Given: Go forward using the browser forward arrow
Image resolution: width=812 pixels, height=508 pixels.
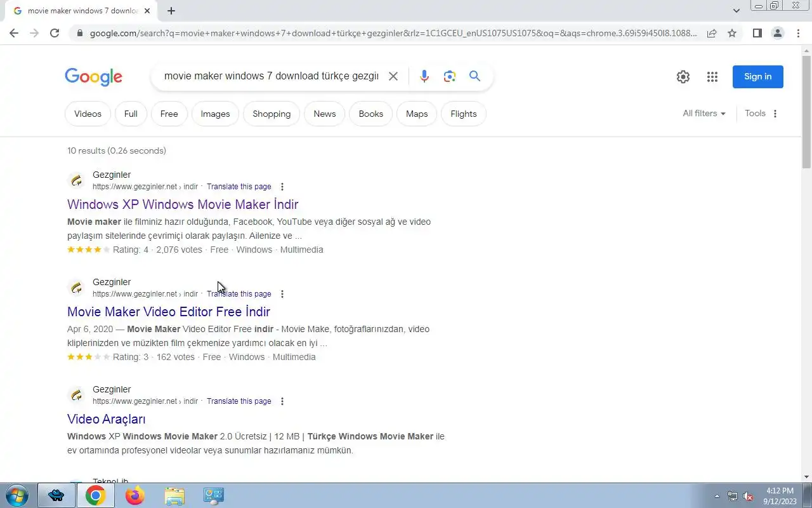Looking at the screenshot, I should 34,33.
